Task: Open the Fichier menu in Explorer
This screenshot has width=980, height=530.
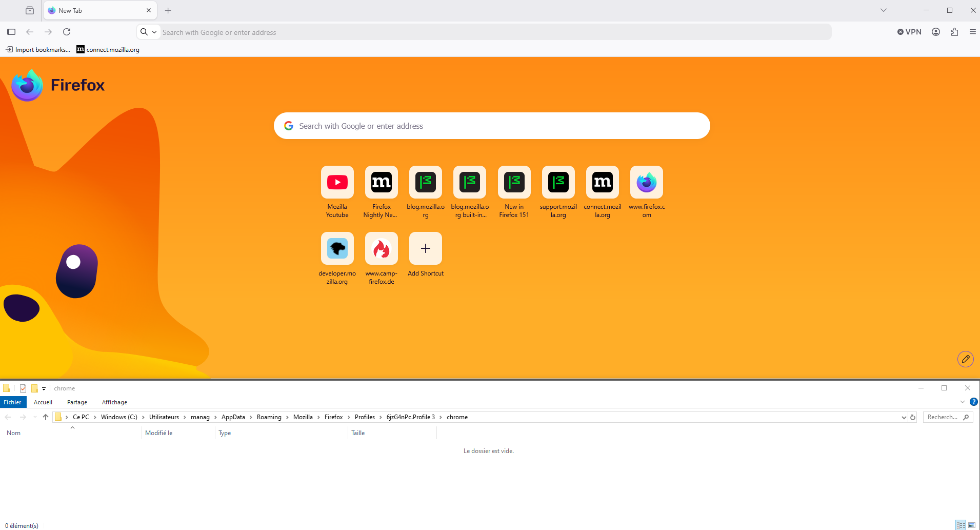Action: 13,402
